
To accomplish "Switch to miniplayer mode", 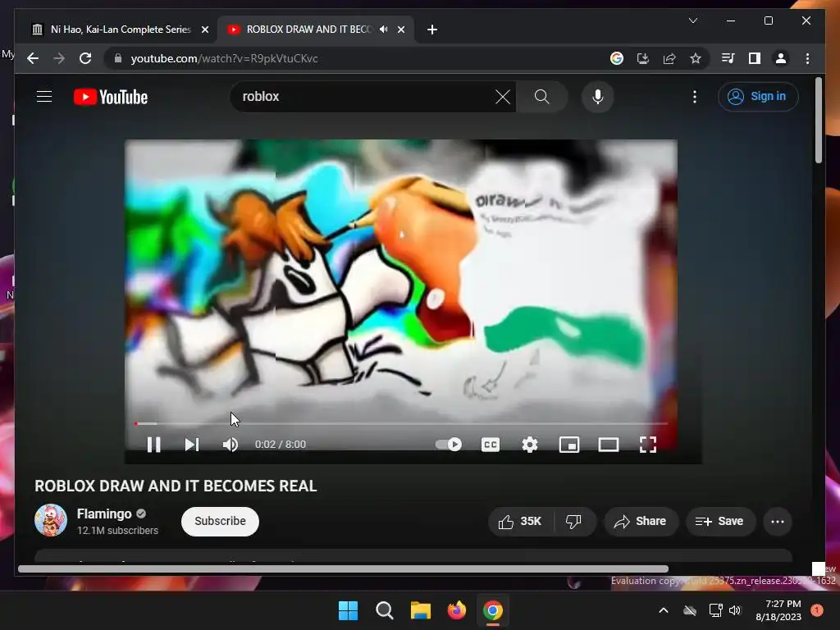I will (569, 445).
